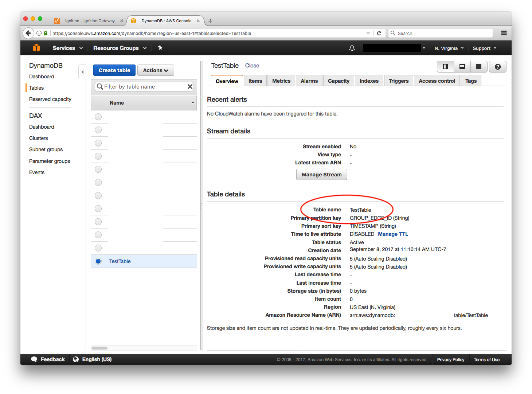Viewport: 532px width, 394px height.
Task: Open the notifications bell icon
Action: point(352,48)
